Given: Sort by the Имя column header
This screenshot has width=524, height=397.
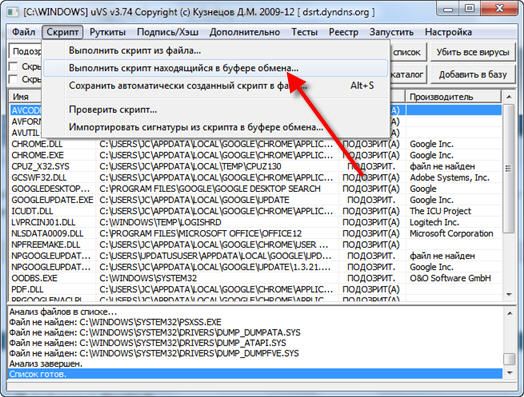Looking at the screenshot, I should coord(25,97).
